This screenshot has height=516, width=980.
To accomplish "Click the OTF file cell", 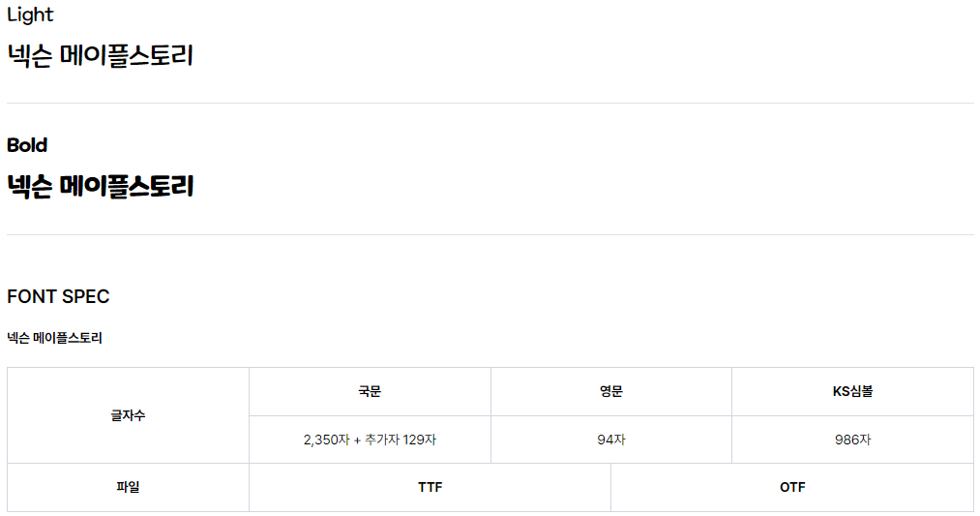I will [792, 487].
